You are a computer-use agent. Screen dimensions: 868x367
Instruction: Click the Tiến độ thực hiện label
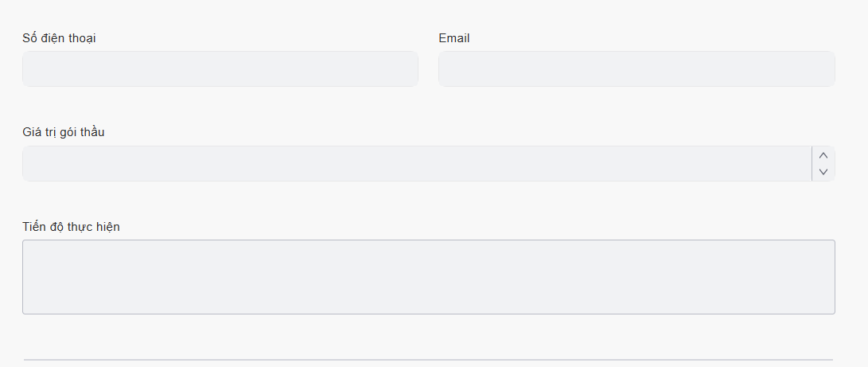[72, 227]
